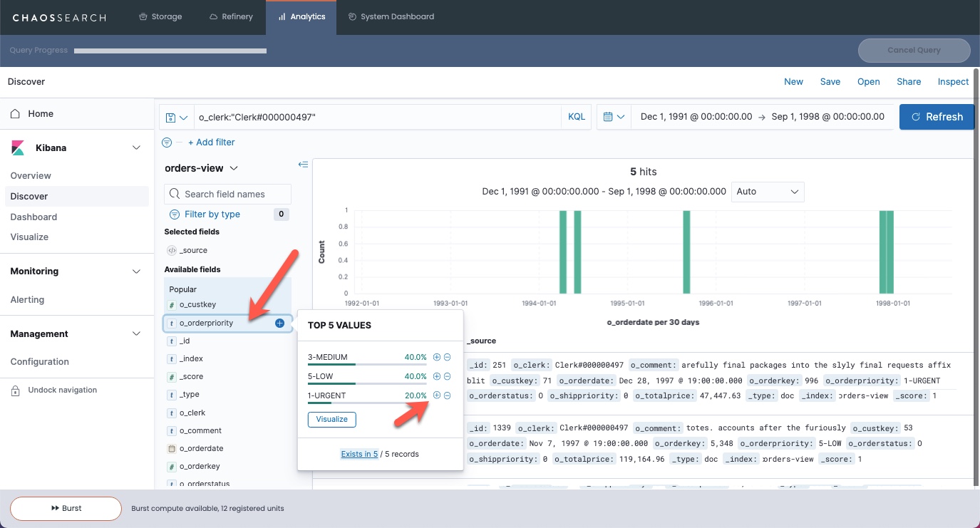Screen dimensions: 980x528
Task: Open the orders-view index pattern dropdown
Action: click(x=202, y=168)
